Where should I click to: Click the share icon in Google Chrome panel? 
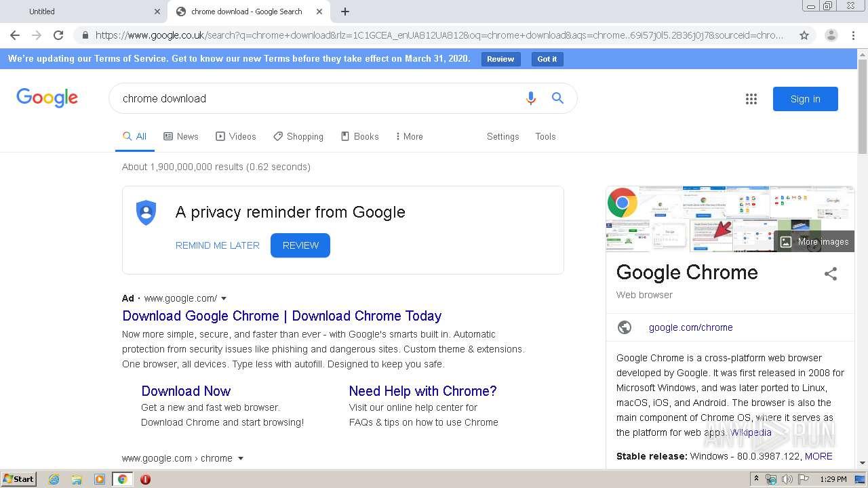831,274
